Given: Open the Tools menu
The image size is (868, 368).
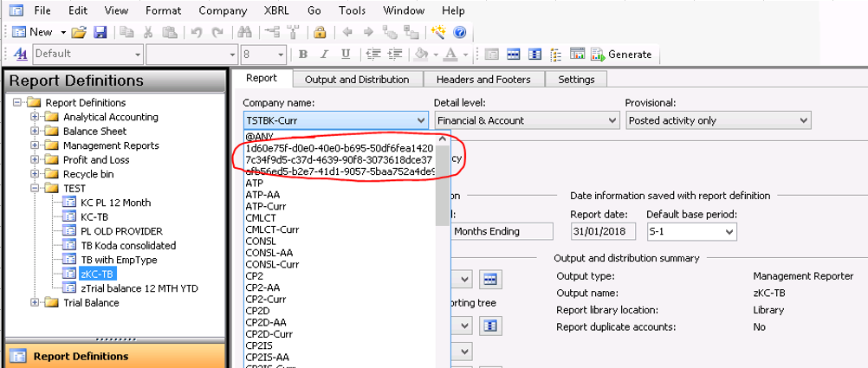Looking at the screenshot, I should [352, 10].
